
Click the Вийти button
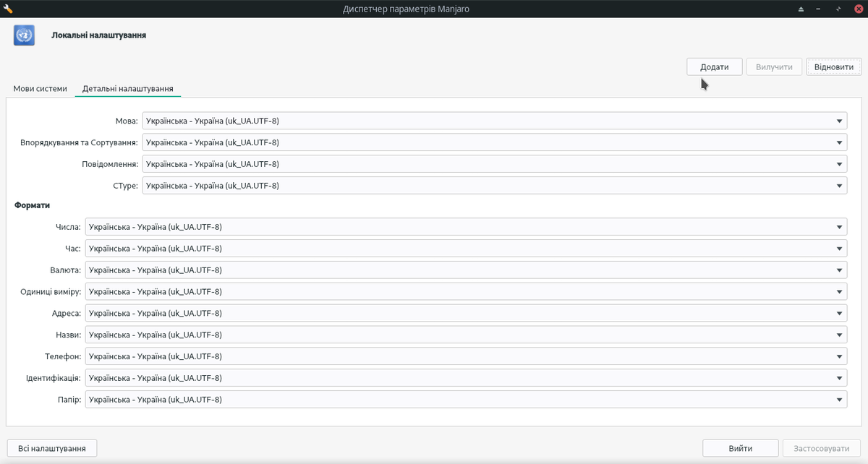pos(741,448)
